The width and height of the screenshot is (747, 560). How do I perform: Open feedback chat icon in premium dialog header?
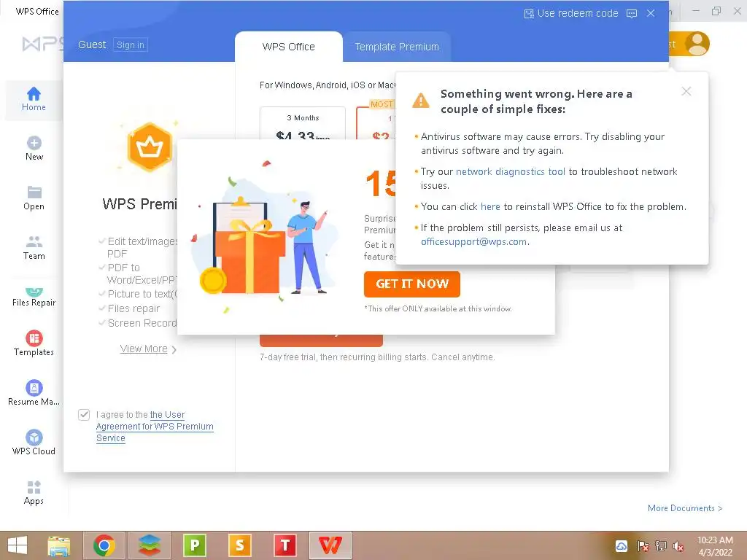[632, 13]
